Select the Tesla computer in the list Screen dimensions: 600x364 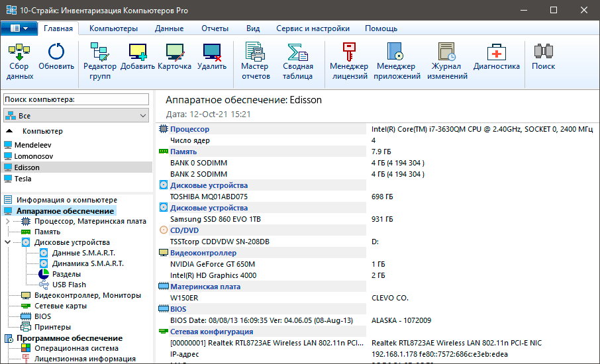tap(23, 179)
